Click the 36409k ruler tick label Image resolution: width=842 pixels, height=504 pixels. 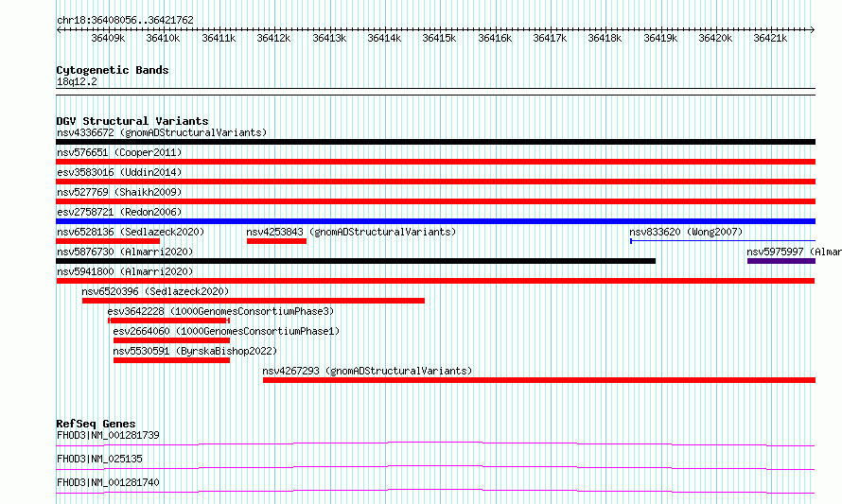coord(108,38)
